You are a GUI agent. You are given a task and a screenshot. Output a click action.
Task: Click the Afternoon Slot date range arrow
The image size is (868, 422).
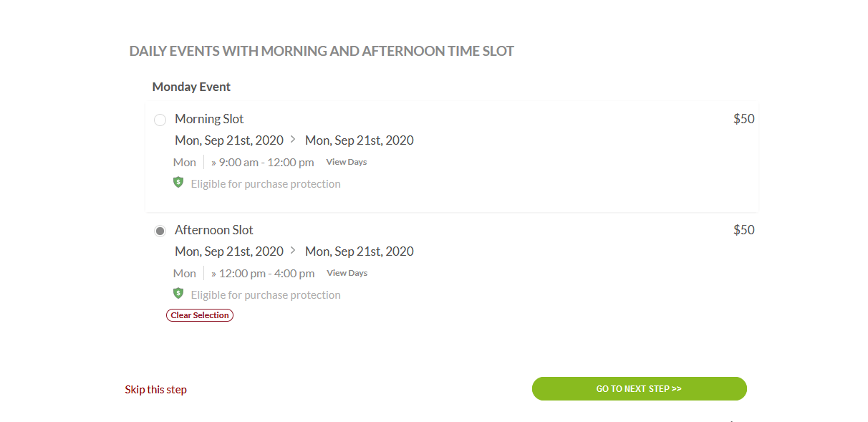click(293, 251)
